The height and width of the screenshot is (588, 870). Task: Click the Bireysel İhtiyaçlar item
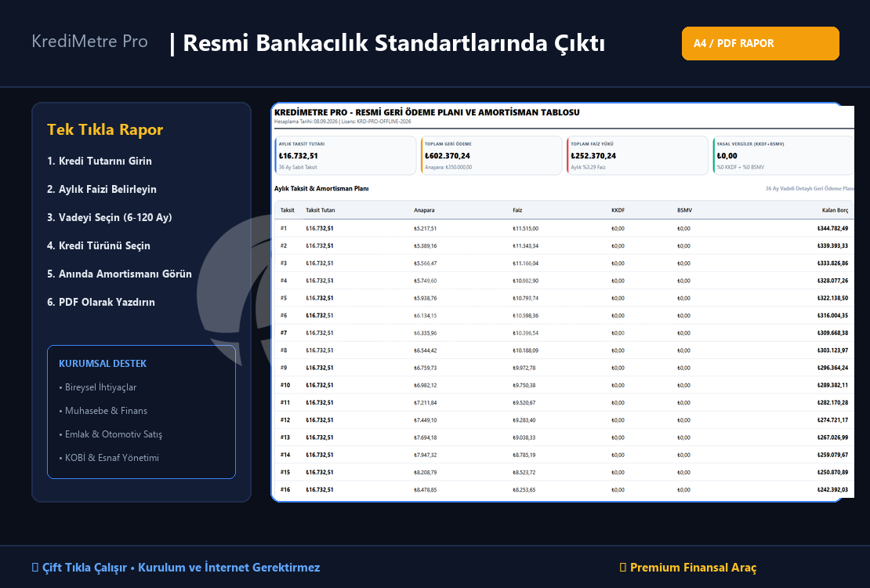tap(100, 387)
